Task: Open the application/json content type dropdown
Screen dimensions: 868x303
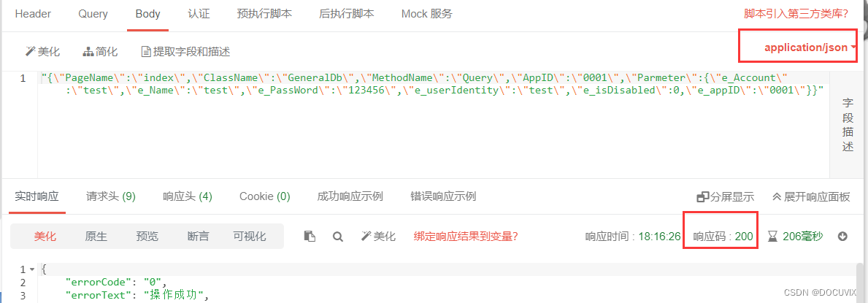Action: [810, 47]
